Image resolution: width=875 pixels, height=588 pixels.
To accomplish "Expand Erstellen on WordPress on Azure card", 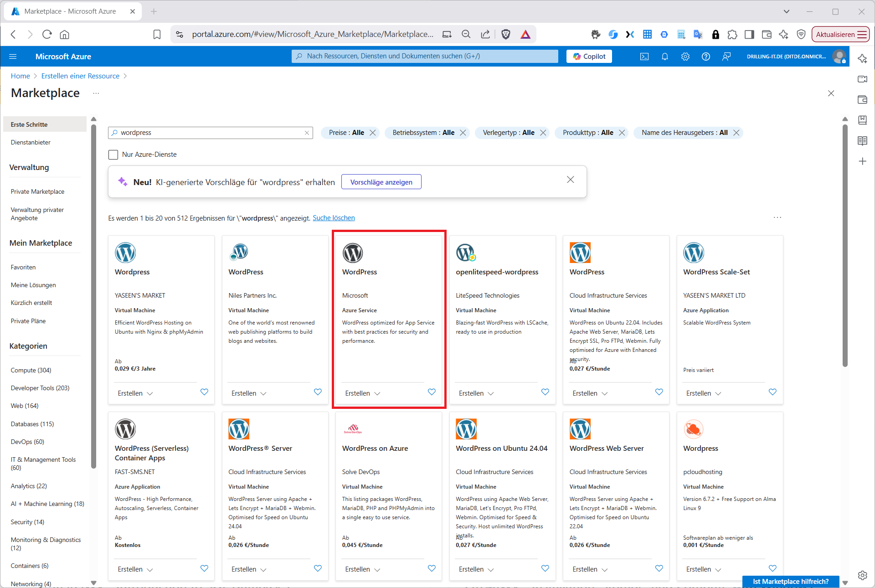I will coord(363,569).
